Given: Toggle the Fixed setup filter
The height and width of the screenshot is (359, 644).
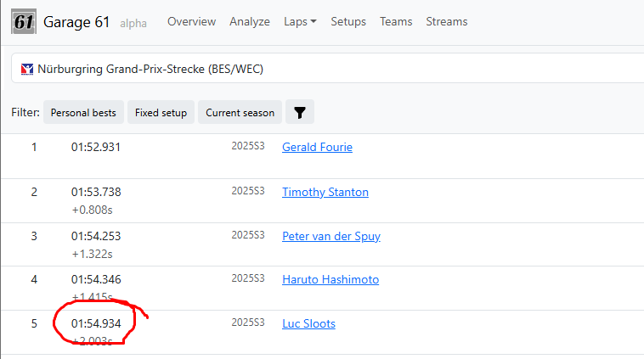Looking at the screenshot, I should [x=161, y=112].
